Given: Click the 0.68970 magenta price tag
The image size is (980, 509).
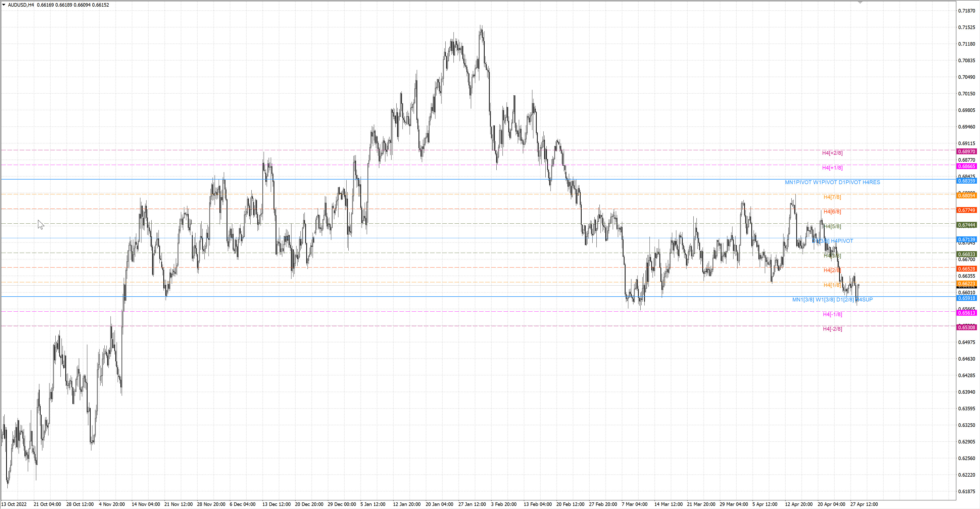Looking at the screenshot, I should [x=966, y=152].
